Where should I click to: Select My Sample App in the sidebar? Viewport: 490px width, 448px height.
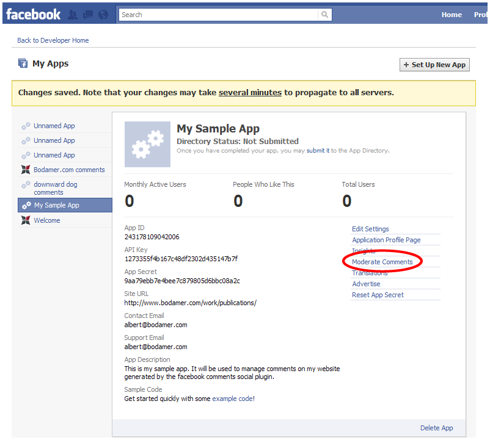point(65,205)
